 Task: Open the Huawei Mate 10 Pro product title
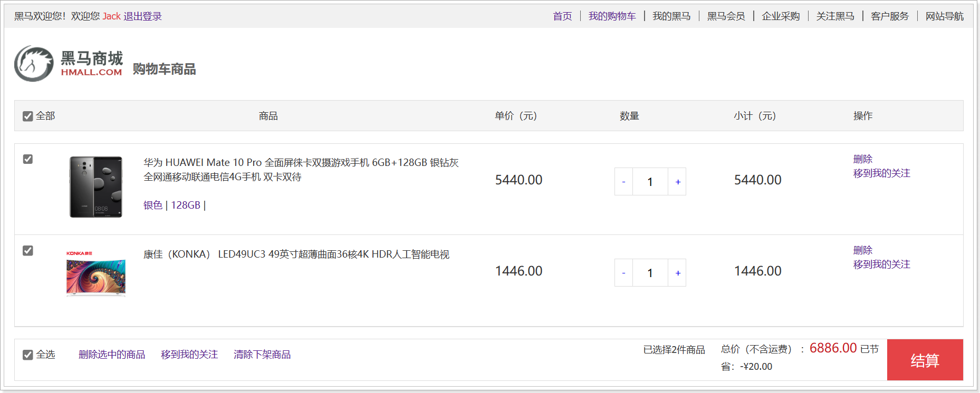tap(301, 170)
